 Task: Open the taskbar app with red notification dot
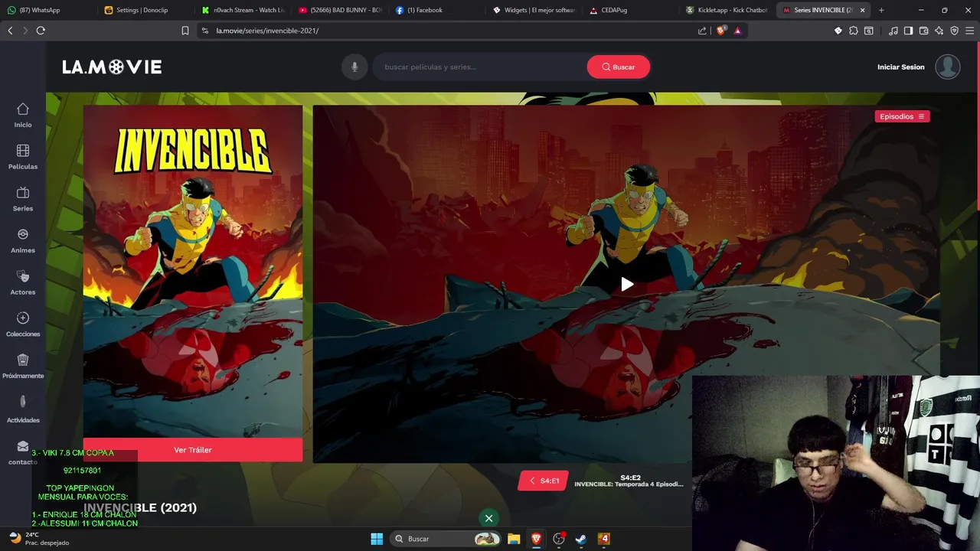559,539
